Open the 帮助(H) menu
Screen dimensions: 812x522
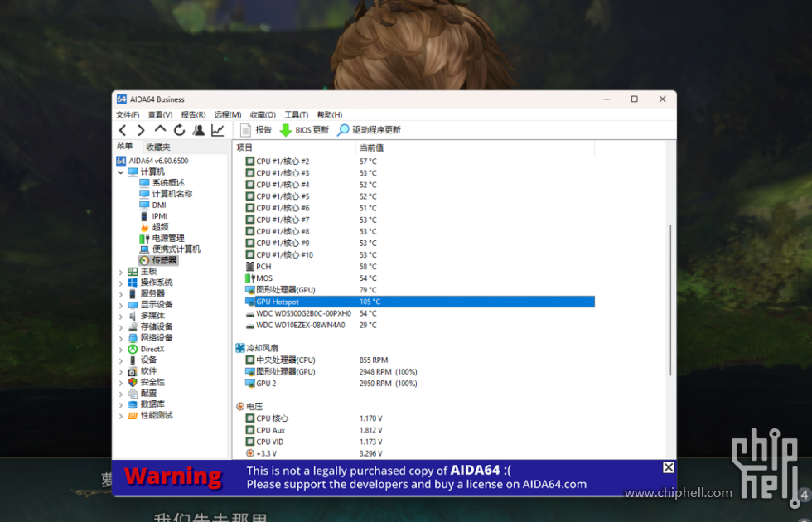click(330, 114)
